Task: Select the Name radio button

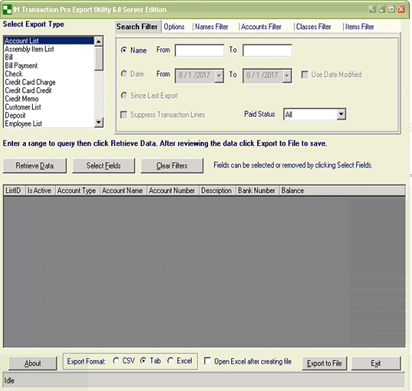Action: pos(124,50)
